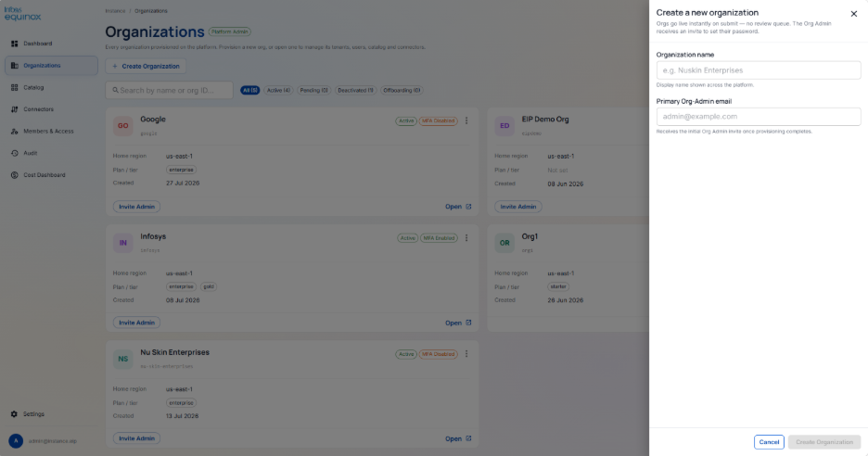Image resolution: width=868 pixels, height=456 pixels.
Task: Click the NS avatar on Nu Skin card
Action: pos(123,359)
